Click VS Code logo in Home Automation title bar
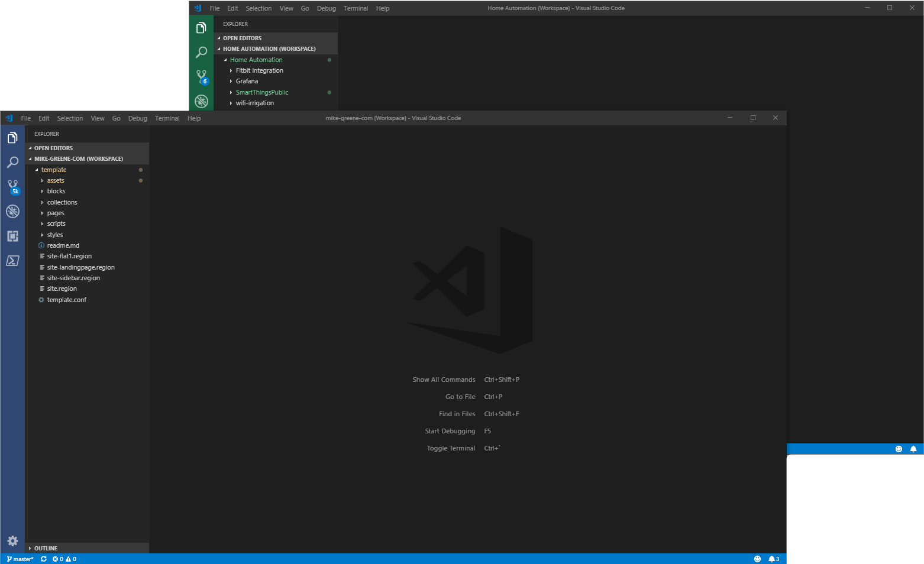 [198, 8]
